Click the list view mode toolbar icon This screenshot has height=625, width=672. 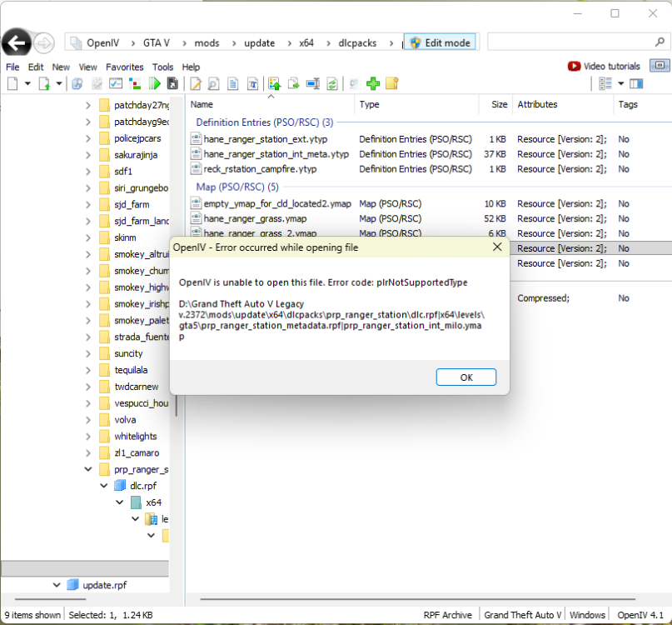click(x=605, y=83)
